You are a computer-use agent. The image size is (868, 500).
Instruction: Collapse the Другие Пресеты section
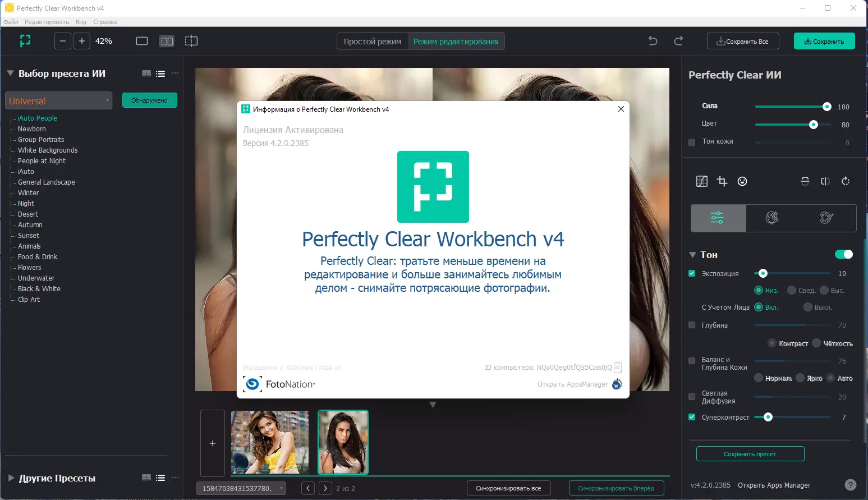pos(10,478)
